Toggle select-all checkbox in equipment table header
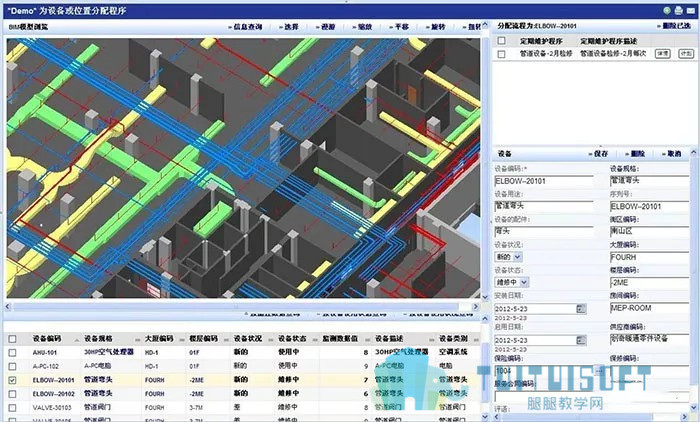Viewport: 700px width, 422px height. [x=12, y=339]
